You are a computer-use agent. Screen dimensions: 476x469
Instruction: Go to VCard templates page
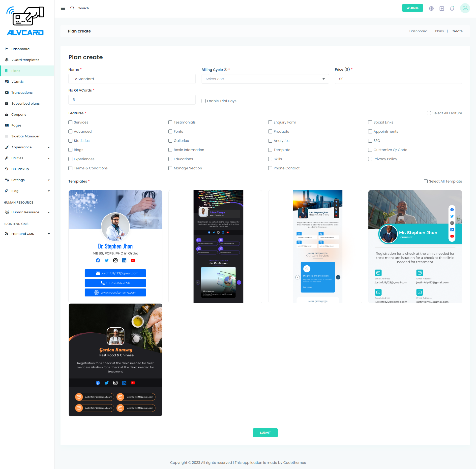tap(25, 60)
